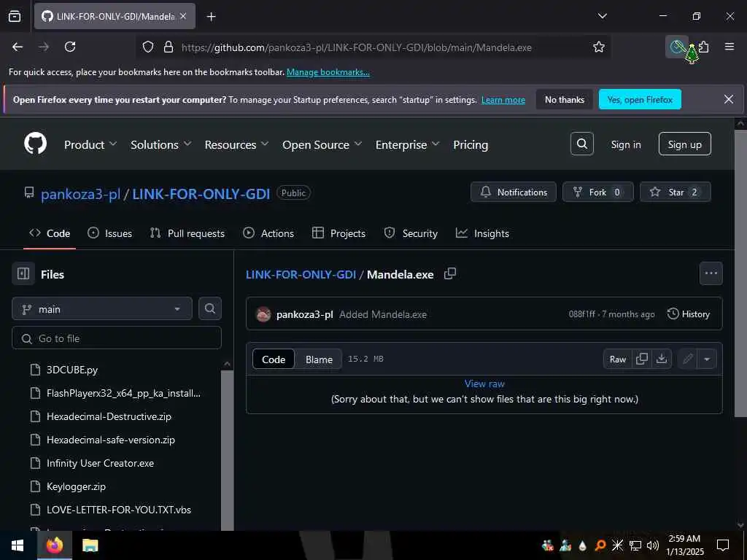Click the Notifications button
Image resolution: width=747 pixels, height=560 pixels.
point(514,192)
